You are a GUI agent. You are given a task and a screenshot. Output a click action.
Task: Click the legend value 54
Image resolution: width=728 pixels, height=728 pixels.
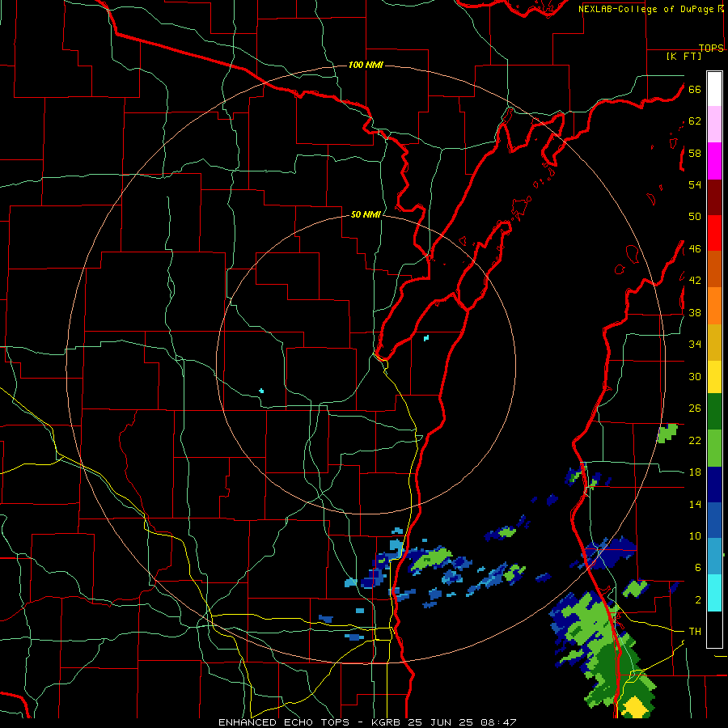point(695,184)
